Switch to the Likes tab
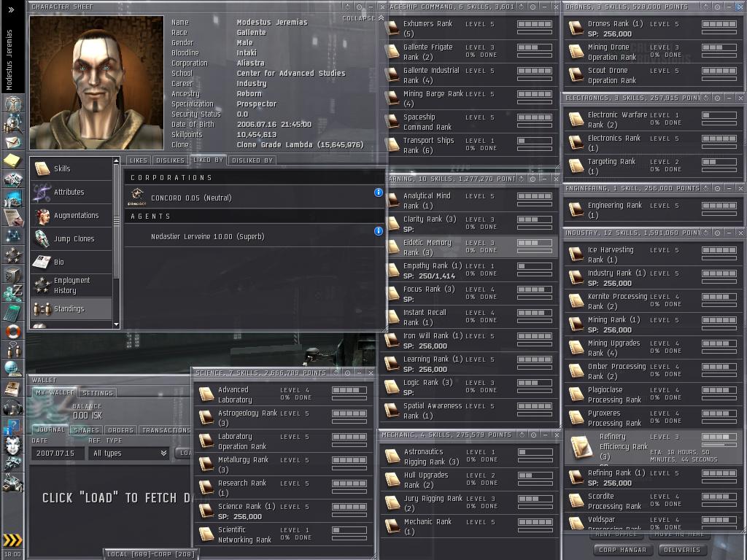The height and width of the screenshot is (560, 747). pyautogui.click(x=138, y=160)
